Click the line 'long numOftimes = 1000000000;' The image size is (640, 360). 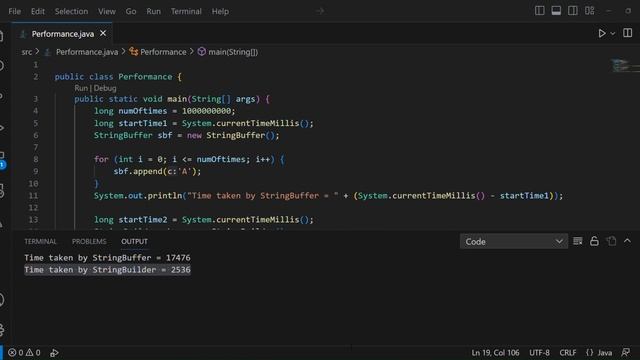(165, 111)
